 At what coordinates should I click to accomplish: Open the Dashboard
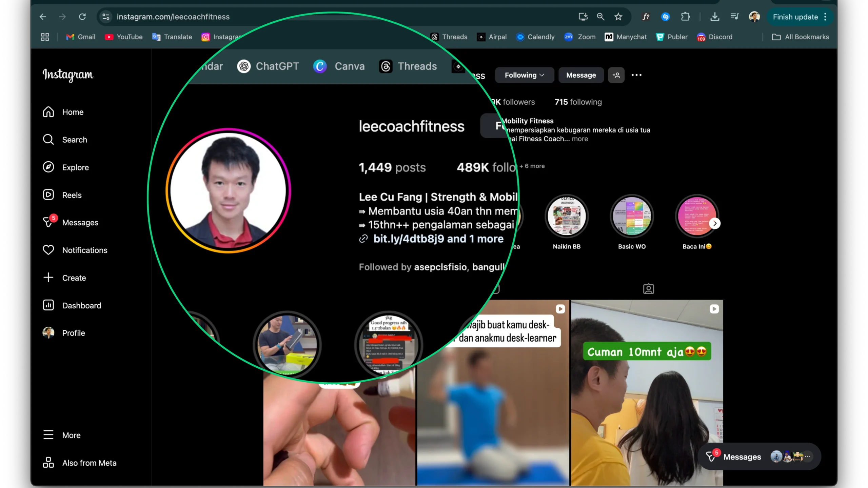[72, 305]
